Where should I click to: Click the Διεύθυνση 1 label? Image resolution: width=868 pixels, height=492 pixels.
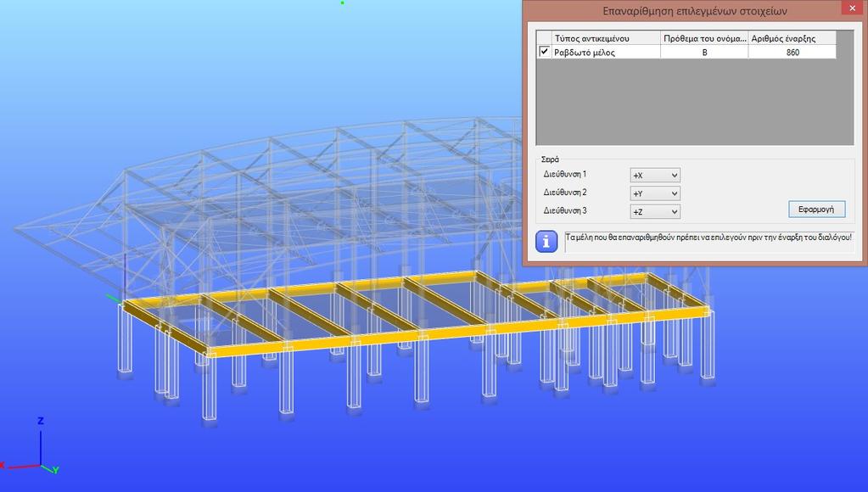[564, 174]
